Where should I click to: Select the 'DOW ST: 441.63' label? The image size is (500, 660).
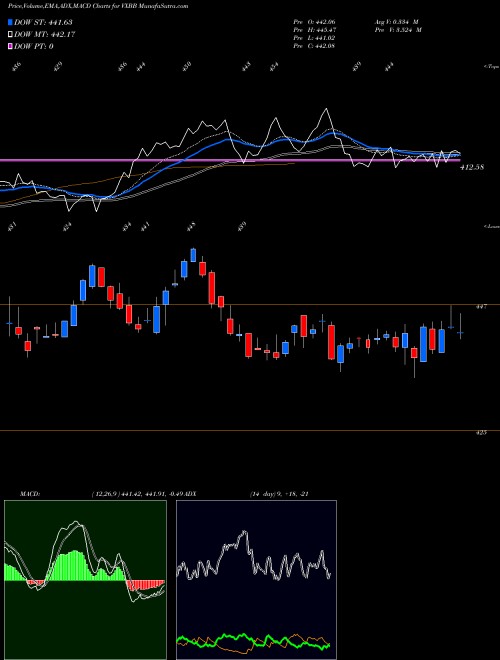(43, 22)
